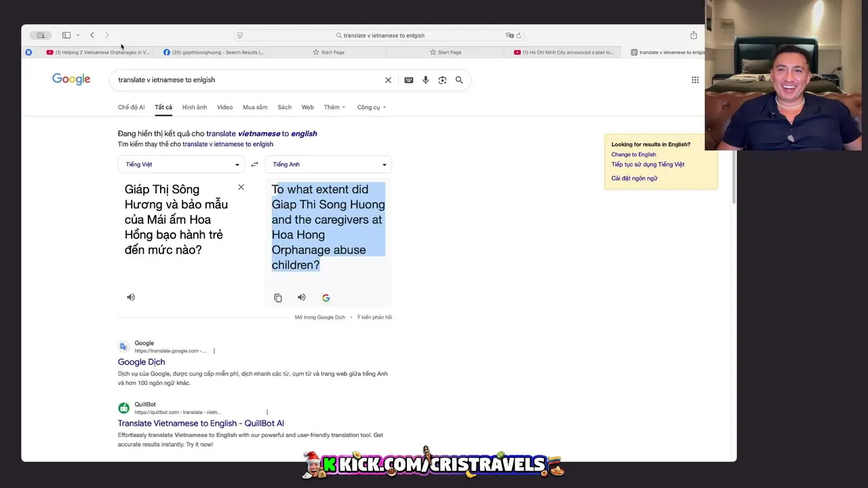Switch to the first Start Page tab
868x488 pixels.
coord(329,52)
